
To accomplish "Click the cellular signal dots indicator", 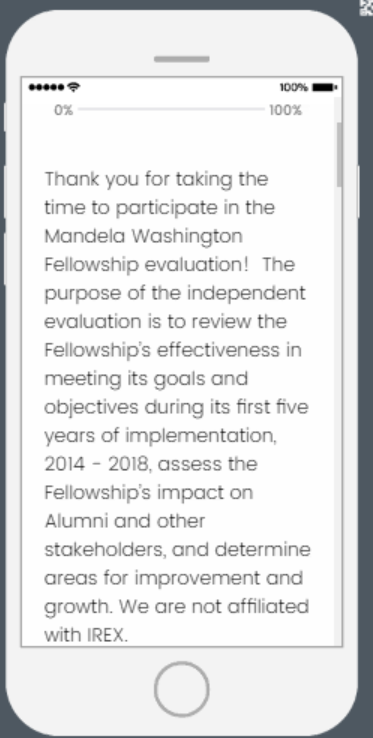I will [x=47, y=88].
